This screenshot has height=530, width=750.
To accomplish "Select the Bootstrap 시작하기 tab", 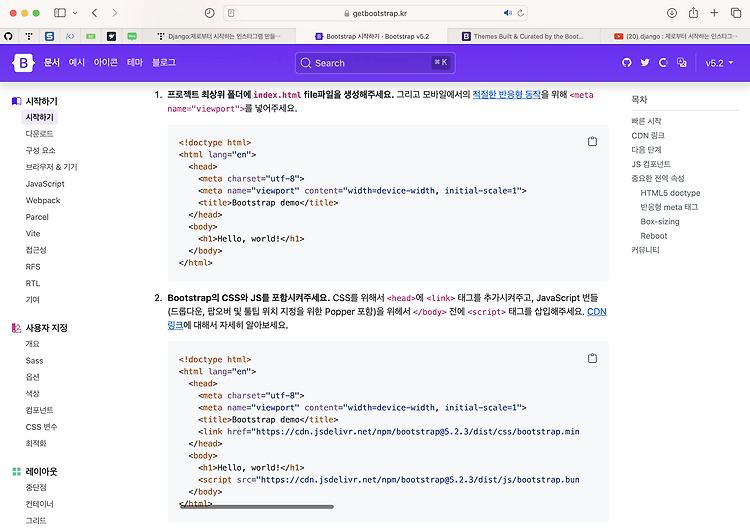I will 372,36.
